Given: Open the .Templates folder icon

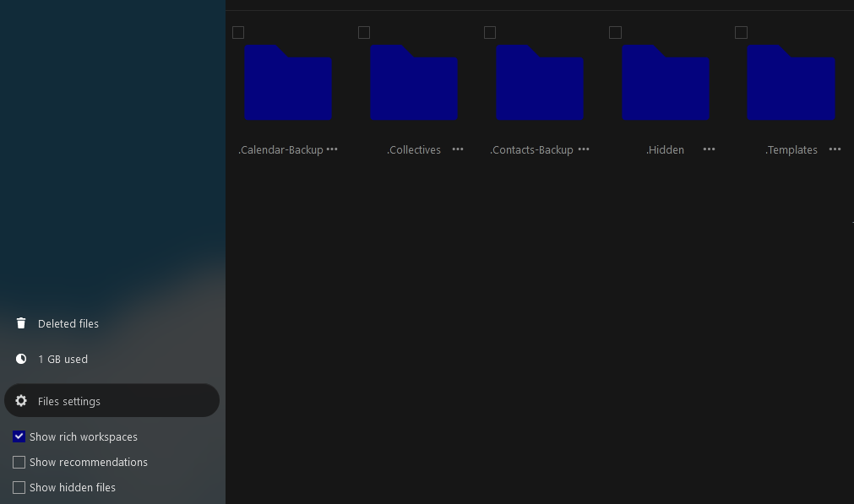Looking at the screenshot, I should (791, 83).
